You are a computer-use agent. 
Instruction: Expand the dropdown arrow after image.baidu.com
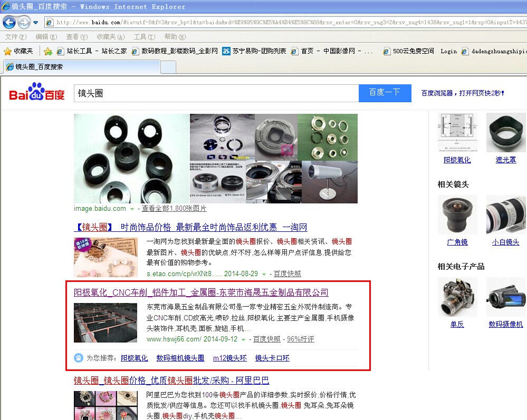tap(132, 209)
